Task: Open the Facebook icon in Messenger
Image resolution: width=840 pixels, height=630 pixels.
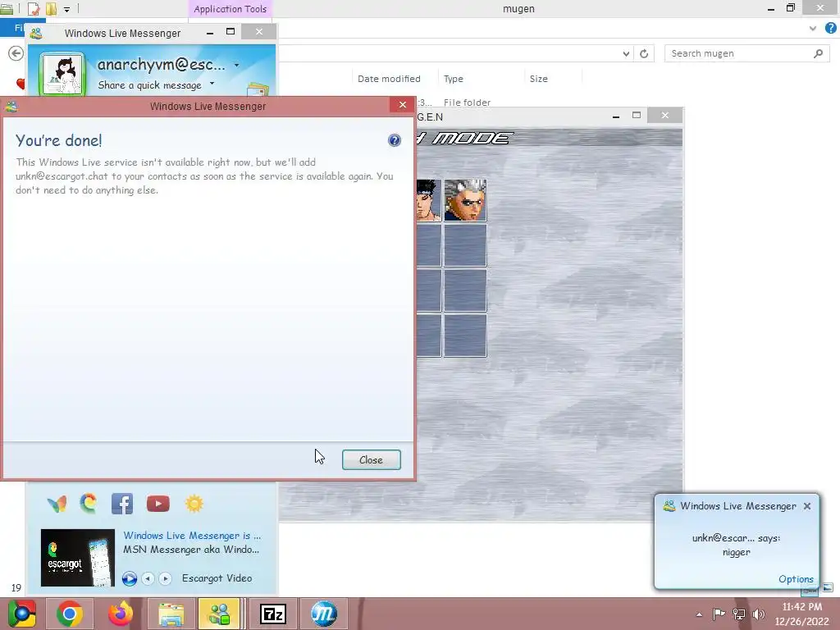Action: (122, 504)
